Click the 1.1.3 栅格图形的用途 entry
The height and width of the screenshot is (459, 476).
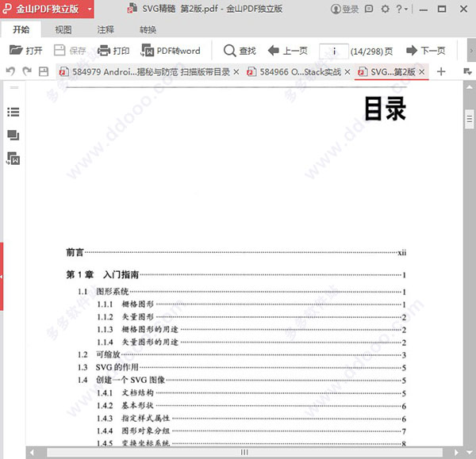(x=251, y=330)
